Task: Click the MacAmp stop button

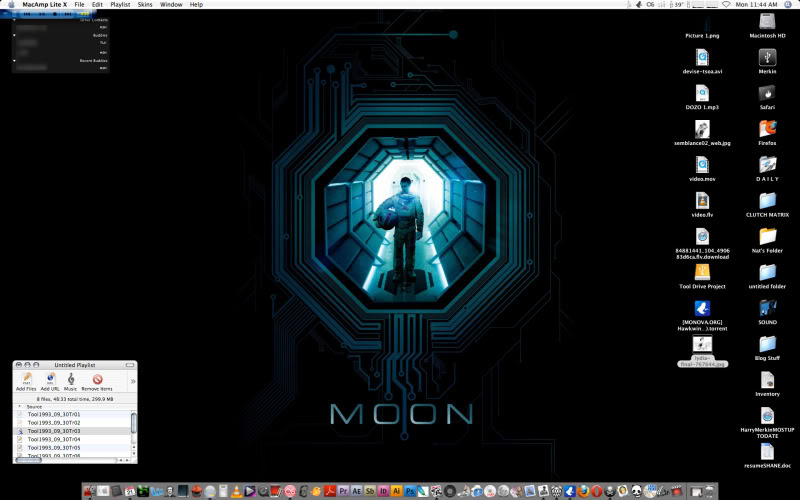Action: point(55,14)
